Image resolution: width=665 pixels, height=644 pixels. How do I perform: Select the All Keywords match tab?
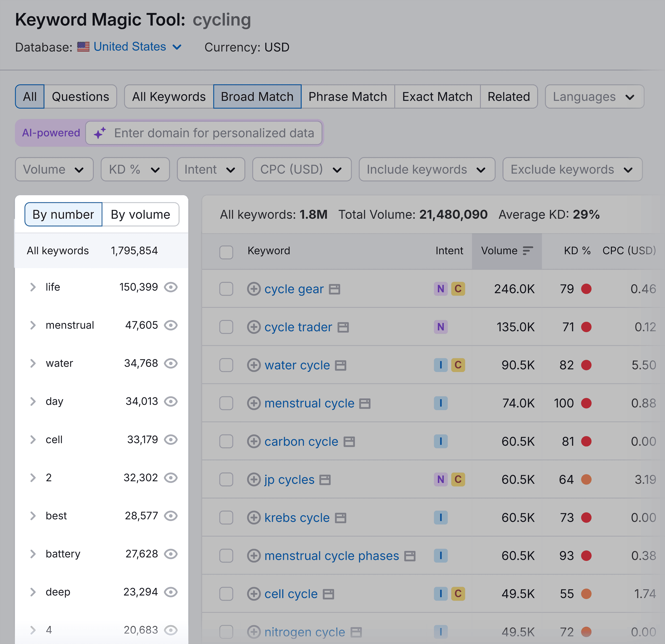coord(169,96)
